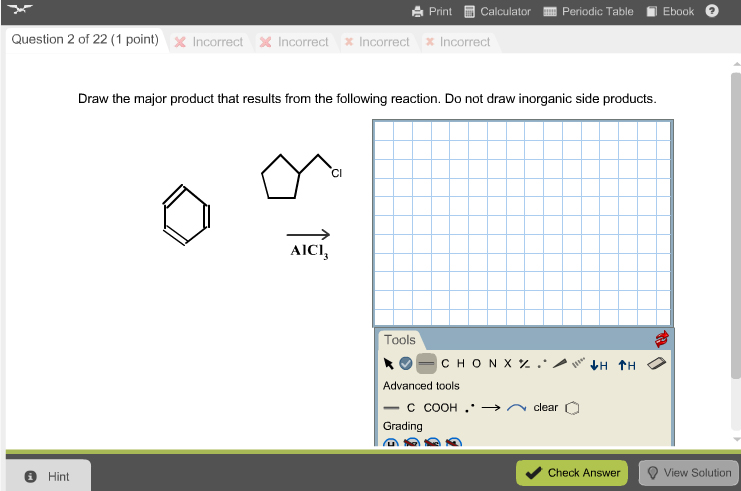Select the hashed wedge bond tool
The image size is (741, 491).
click(x=578, y=363)
